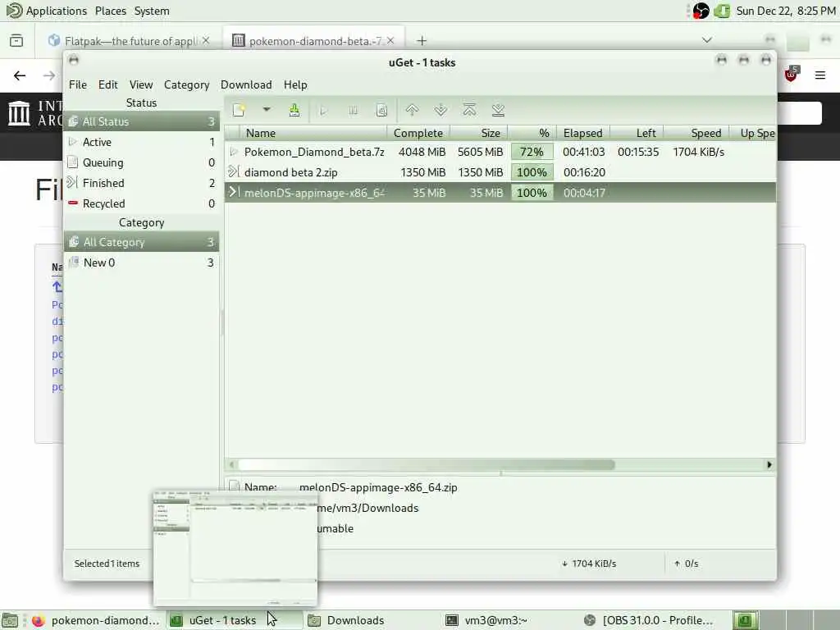The height and width of the screenshot is (630, 840).
Task: Click the 72% progress bar of Pokemon_Diamond_beta.7z
Action: [532, 152]
